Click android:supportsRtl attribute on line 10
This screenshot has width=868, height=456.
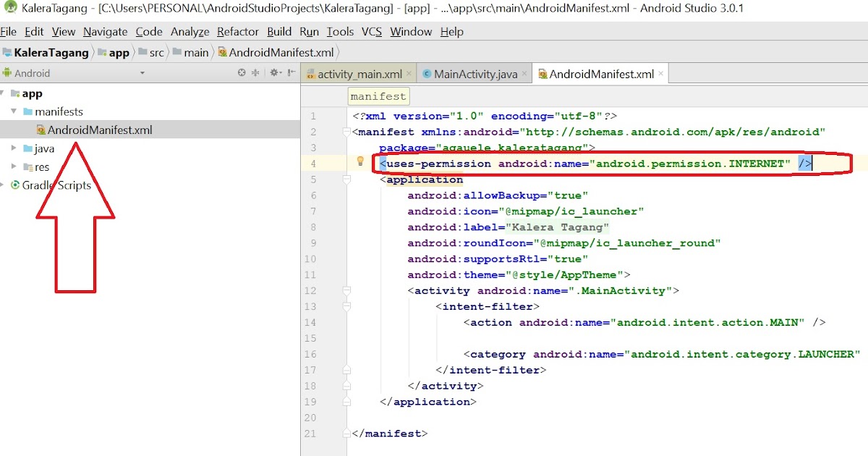point(474,259)
